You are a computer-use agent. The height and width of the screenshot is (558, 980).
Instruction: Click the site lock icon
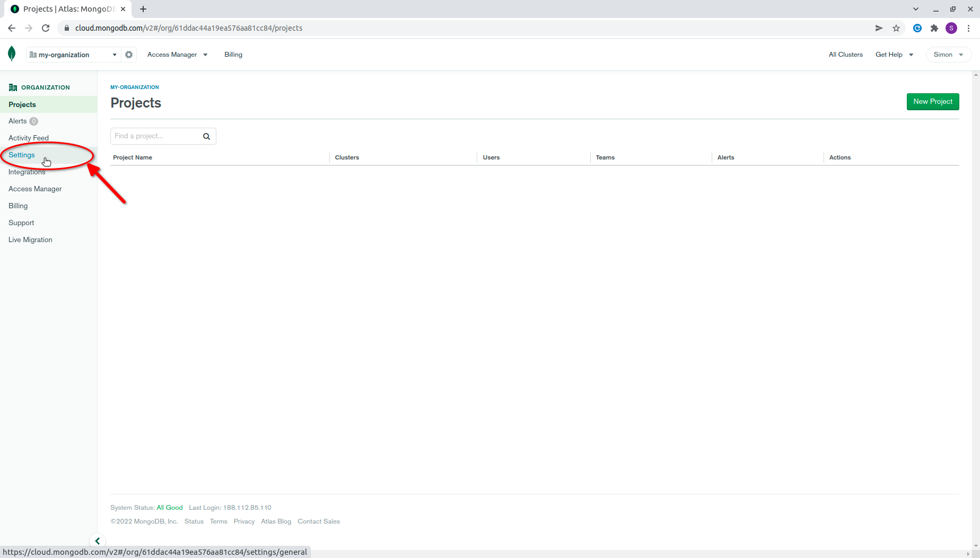[x=67, y=28]
